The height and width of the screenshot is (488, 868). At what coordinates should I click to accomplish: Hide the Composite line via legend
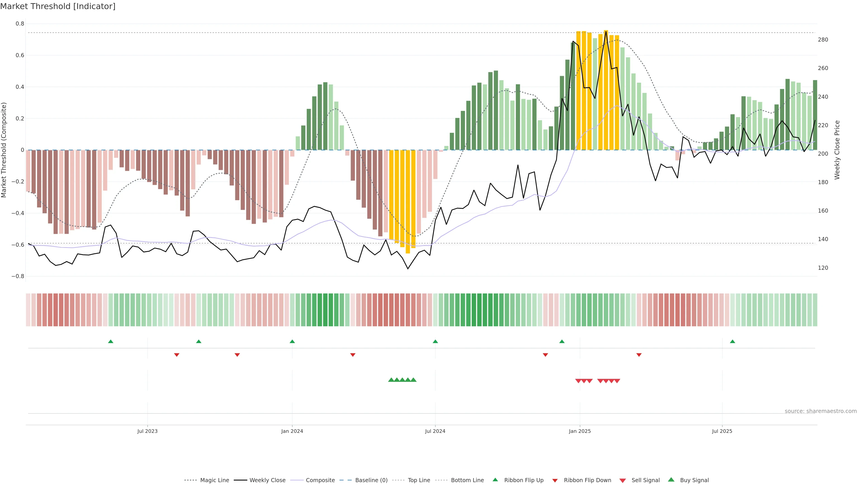point(320,480)
